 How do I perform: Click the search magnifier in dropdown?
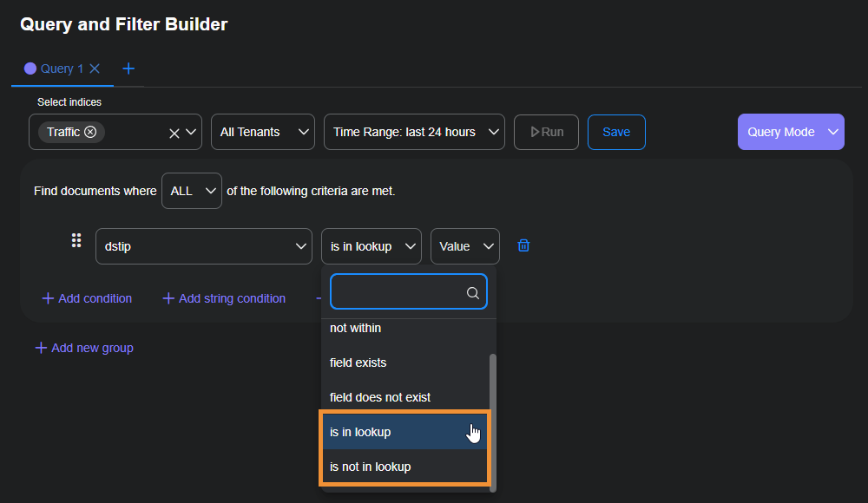coord(473,293)
